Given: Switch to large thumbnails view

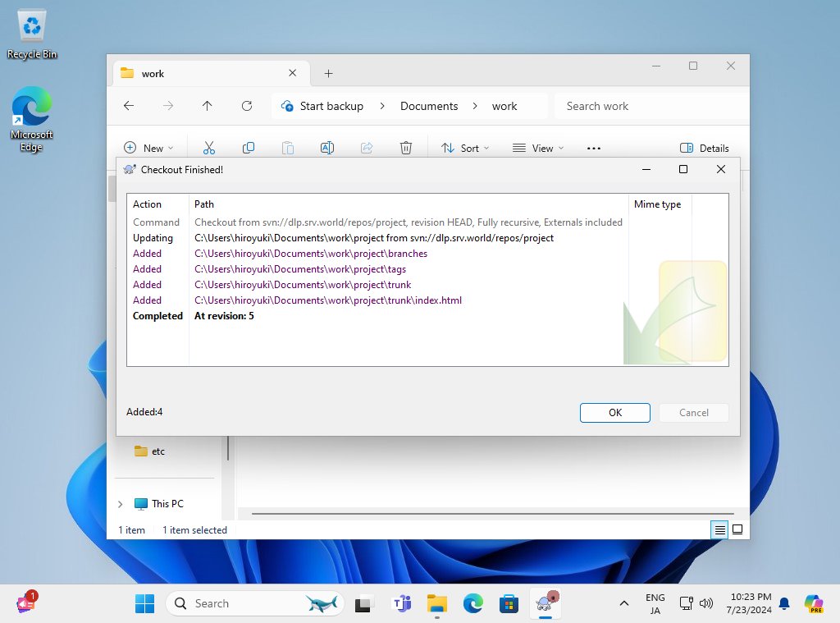Looking at the screenshot, I should point(737,529).
